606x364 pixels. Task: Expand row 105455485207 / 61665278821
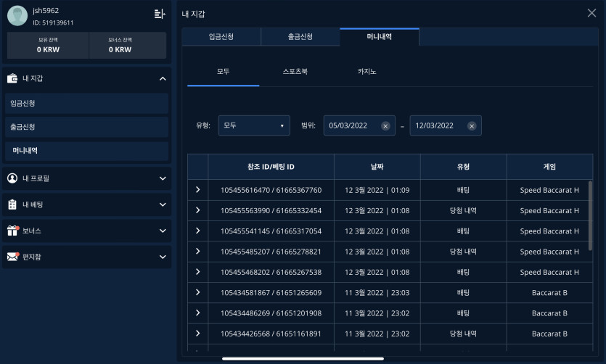click(198, 251)
